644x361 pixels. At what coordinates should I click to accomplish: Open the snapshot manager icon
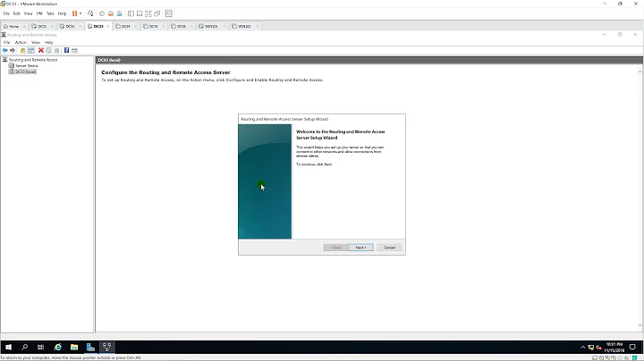(x=120, y=13)
